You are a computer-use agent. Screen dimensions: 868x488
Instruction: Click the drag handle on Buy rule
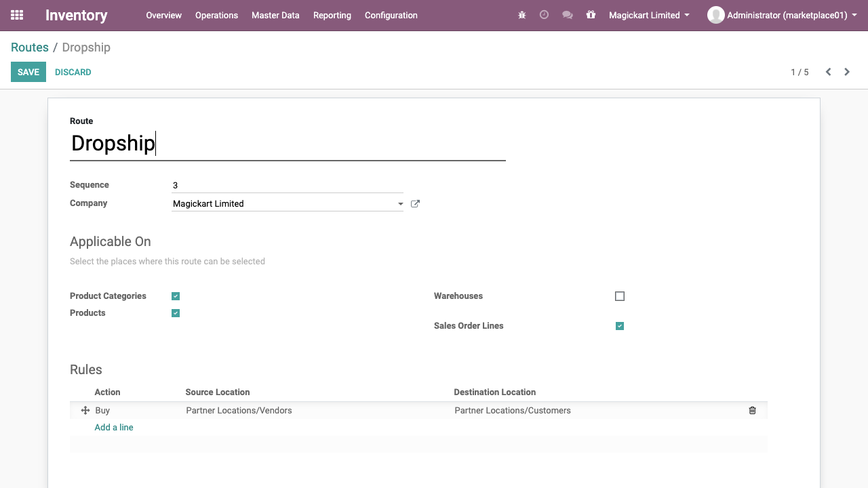pyautogui.click(x=85, y=411)
